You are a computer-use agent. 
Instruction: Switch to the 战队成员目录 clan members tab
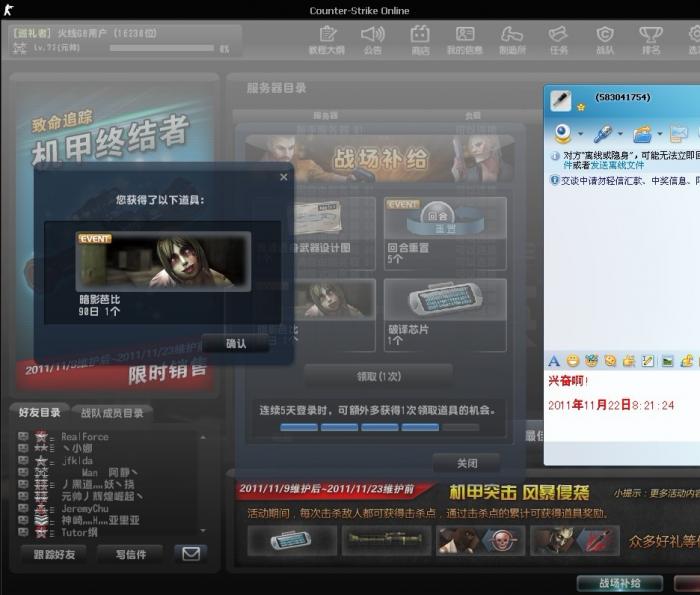[x=112, y=413]
